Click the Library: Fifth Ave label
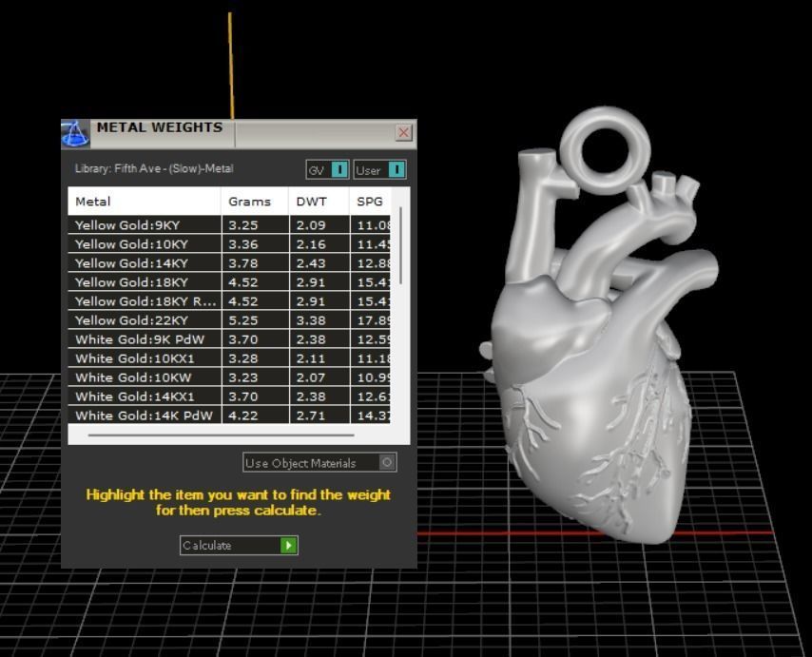The height and width of the screenshot is (657, 812). [154, 169]
